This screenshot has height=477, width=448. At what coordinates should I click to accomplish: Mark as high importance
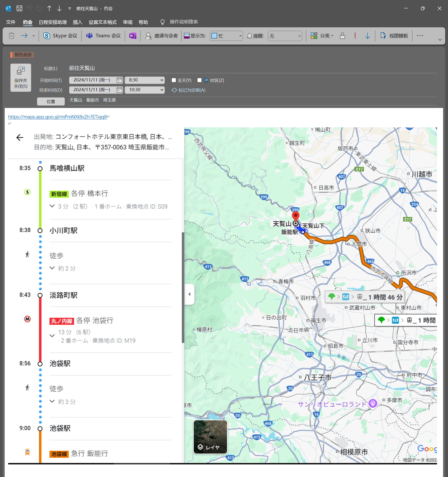point(355,36)
